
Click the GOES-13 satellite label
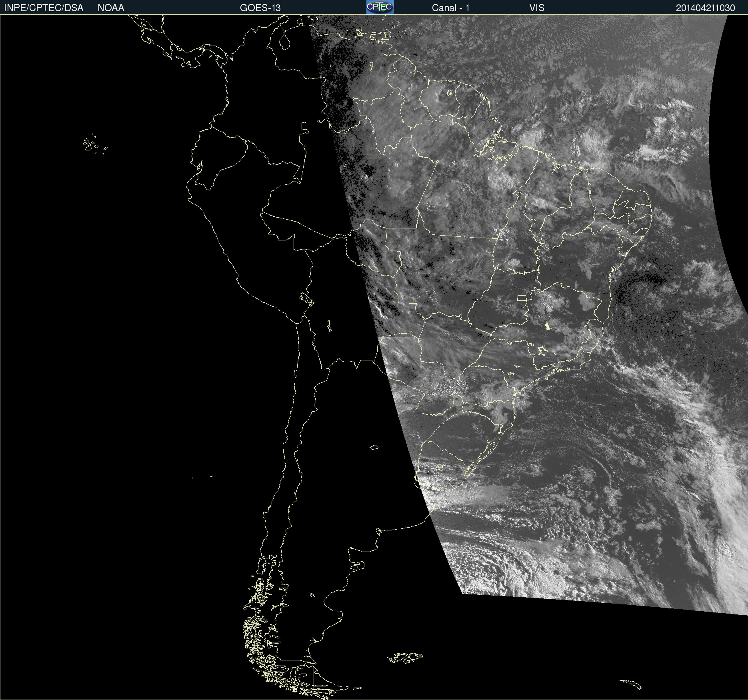(x=260, y=8)
